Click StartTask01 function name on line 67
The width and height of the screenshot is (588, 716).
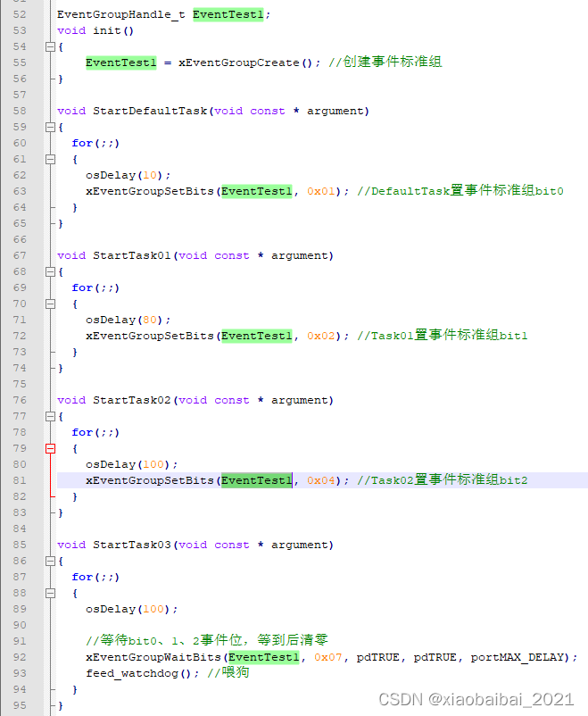point(132,255)
